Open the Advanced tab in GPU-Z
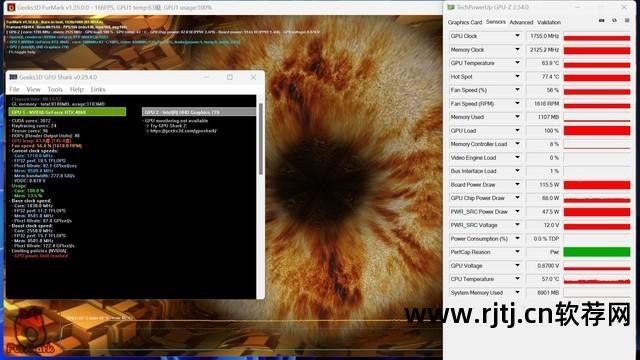640x360 pixels. click(521, 22)
